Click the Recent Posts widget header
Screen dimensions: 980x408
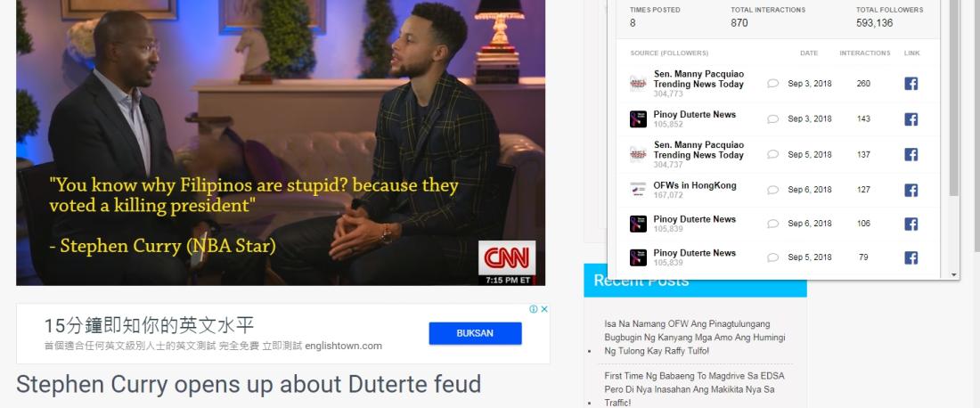tap(695, 281)
